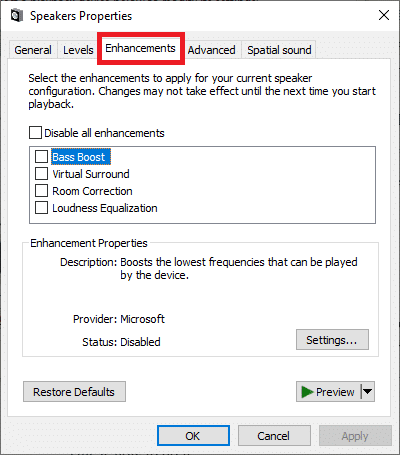Image resolution: width=400 pixels, height=455 pixels.
Task: Click the greyed-out Apply button
Action: [x=355, y=436]
